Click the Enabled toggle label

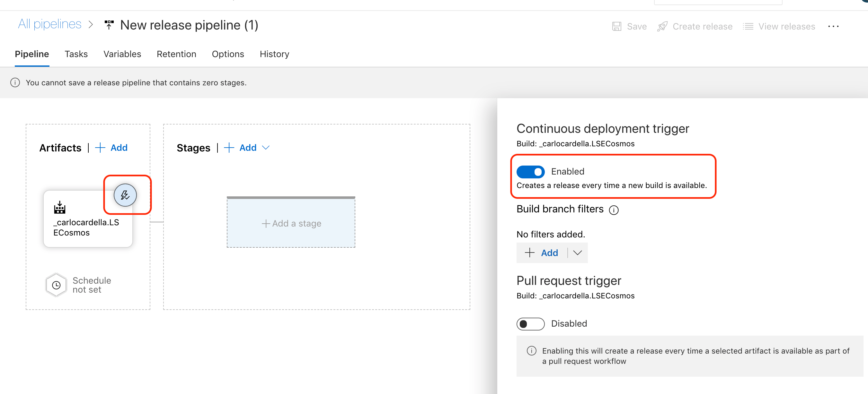(x=568, y=172)
